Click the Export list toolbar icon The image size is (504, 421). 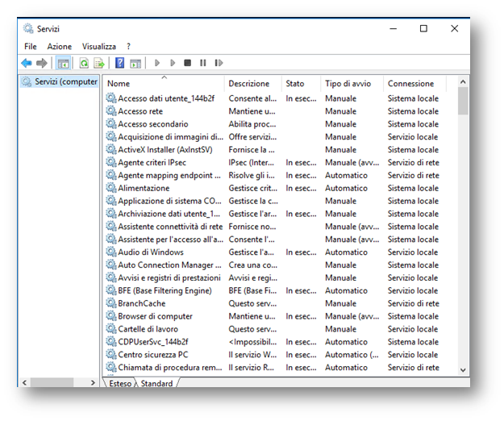(x=99, y=63)
